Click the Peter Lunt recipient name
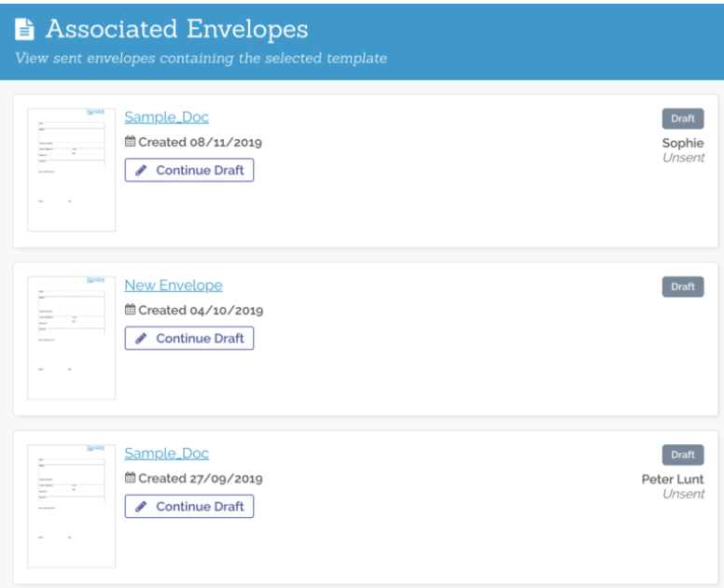The image size is (724, 588). (673, 480)
